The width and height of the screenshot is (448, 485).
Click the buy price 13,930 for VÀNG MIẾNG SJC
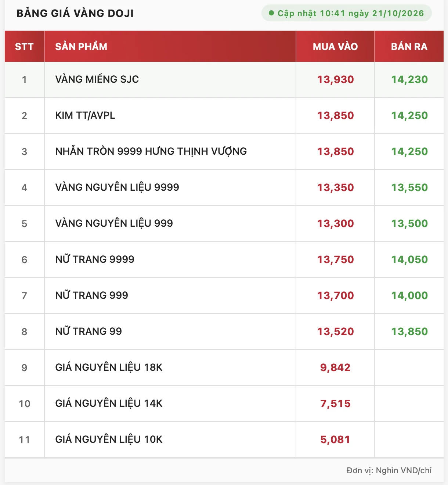(335, 80)
